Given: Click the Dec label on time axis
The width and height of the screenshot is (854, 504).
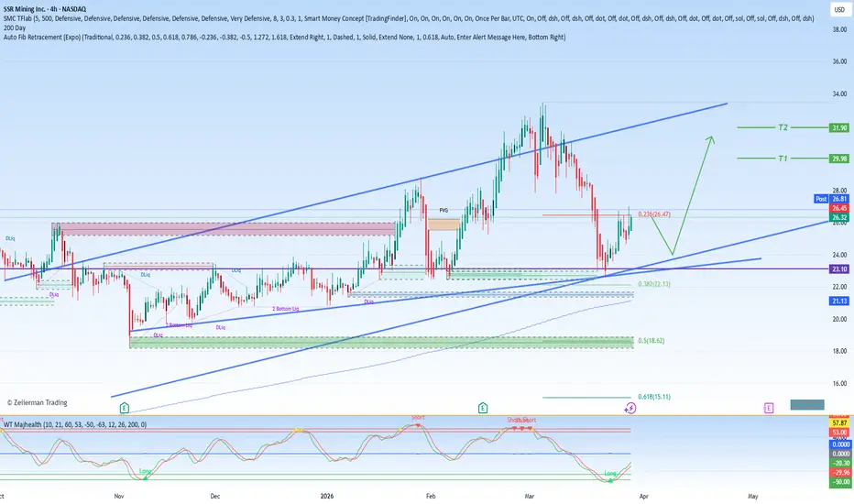Looking at the screenshot, I should click(x=215, y=496).
